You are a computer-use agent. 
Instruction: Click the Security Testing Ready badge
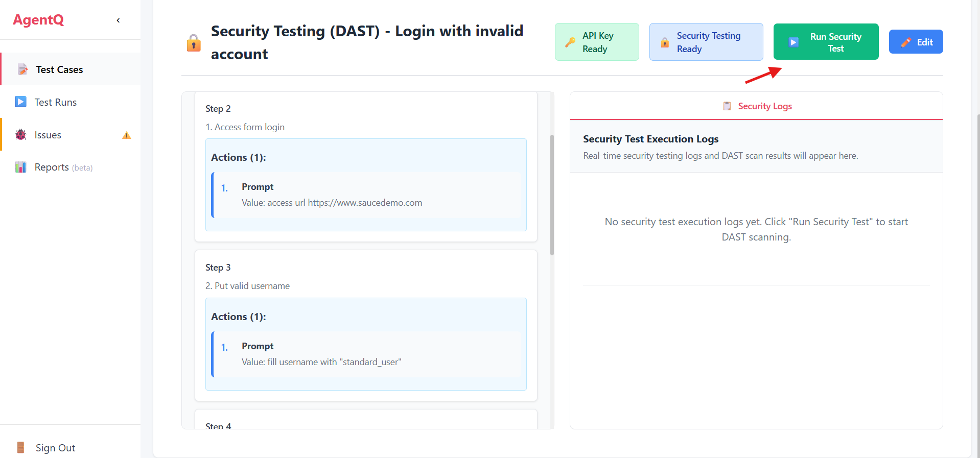click(x=706, y=42)
